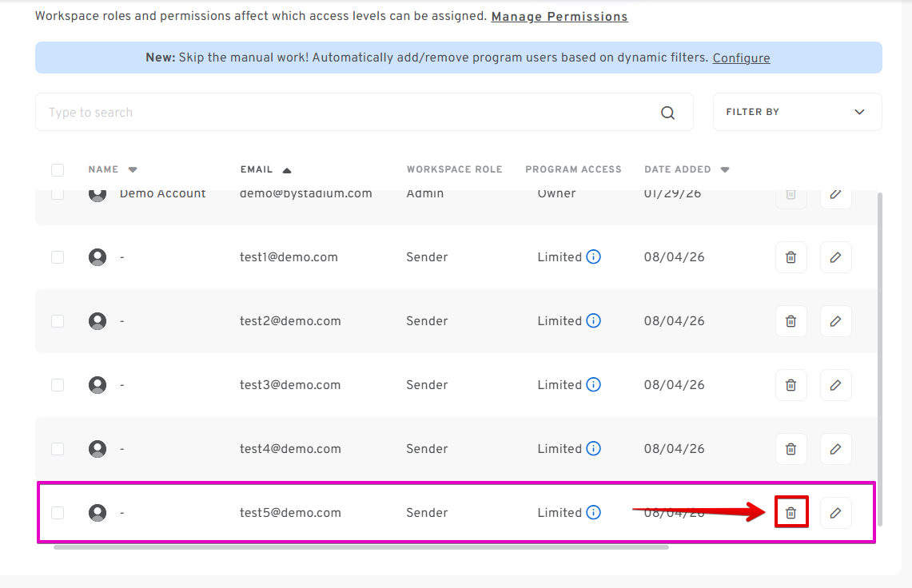The image size is (912, 588).
Task: Click the avatar icon of test4@demo.com
Action: point(98,449)
